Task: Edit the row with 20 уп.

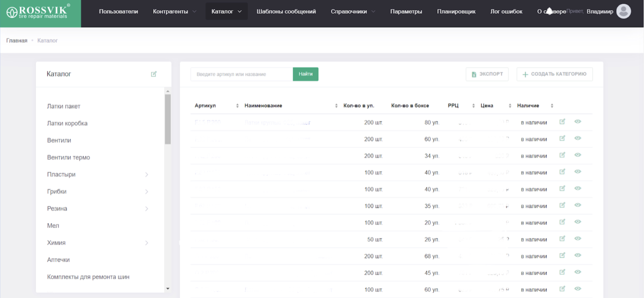Action: tap(562, 222)
